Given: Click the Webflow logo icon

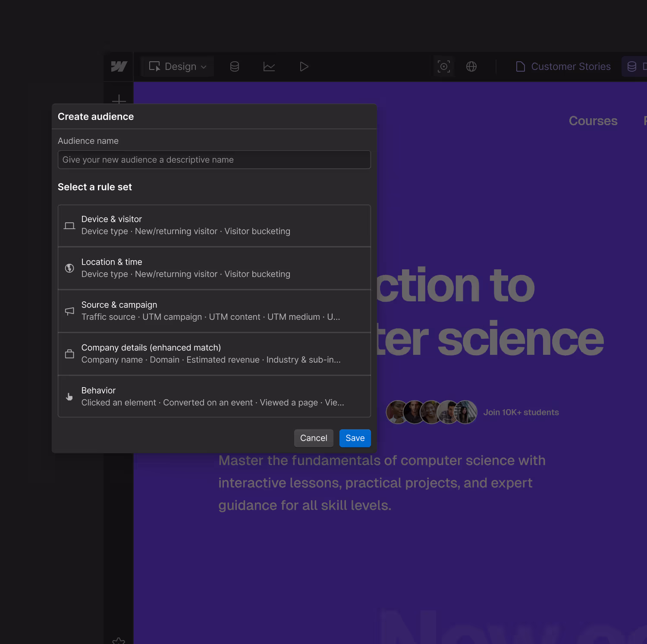Looking at the screenshot, I should click(119, 66).
